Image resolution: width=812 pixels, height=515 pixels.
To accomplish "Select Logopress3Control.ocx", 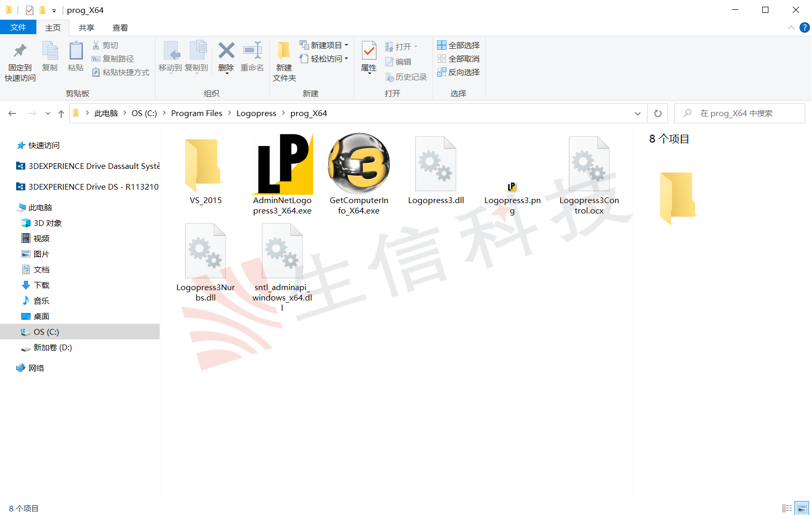I will click(x=589, y=175).
